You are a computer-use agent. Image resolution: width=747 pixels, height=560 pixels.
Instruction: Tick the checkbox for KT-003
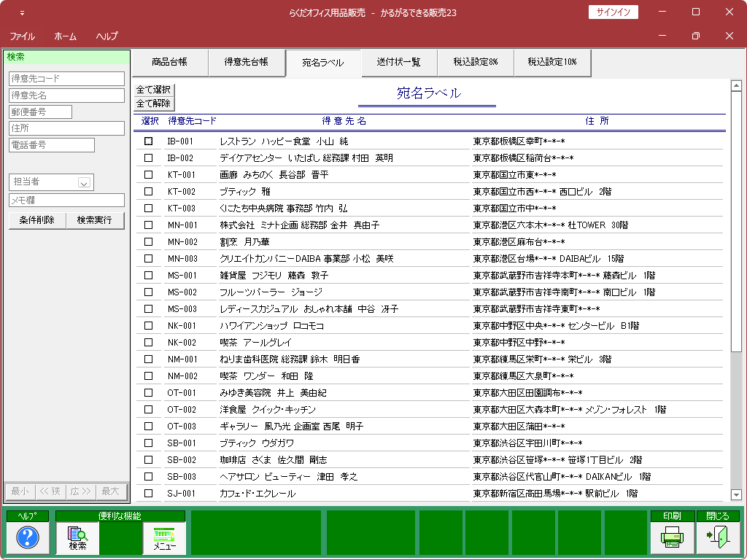[x=149, y=208]
